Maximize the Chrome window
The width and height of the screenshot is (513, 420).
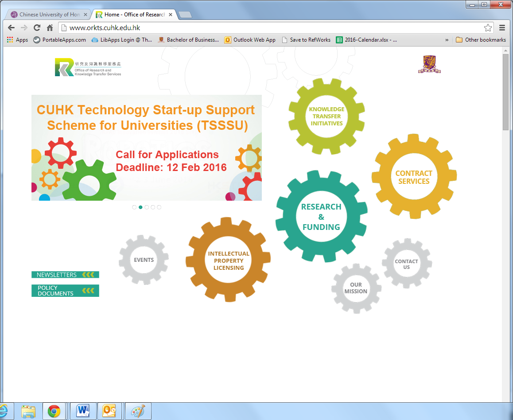click(x=484, y=4)
